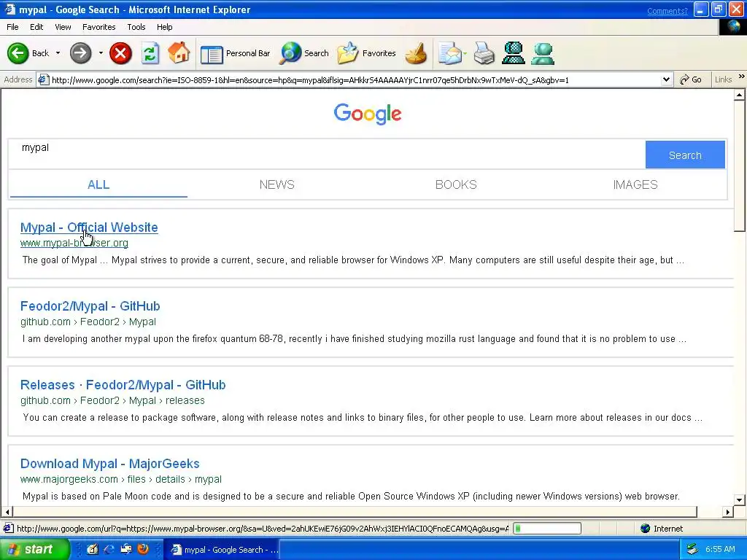Screen dimensions: 747x560
Task: Open Releases · Feodor2/Mypal - GitHub result
Action: 123,385
